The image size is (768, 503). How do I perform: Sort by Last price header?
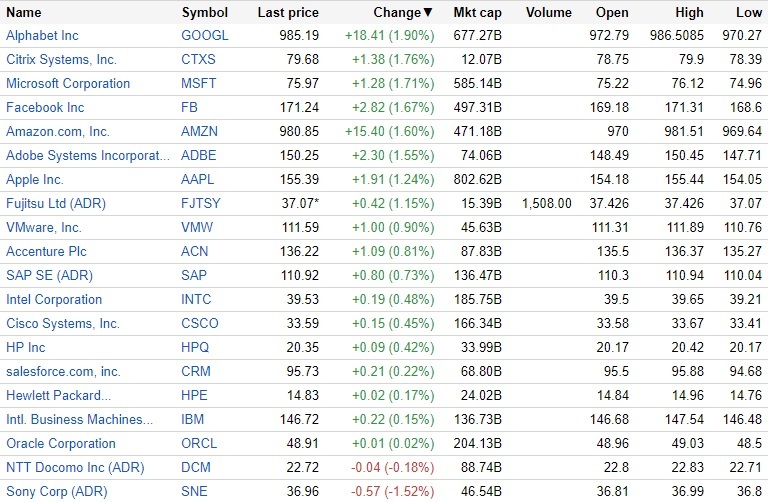pyautogui.click(x=288, y=13)
